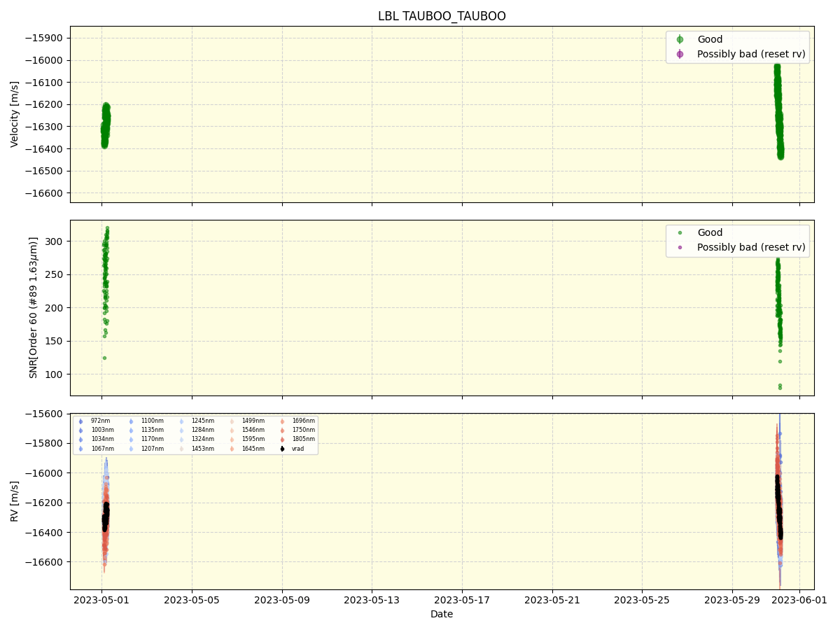Screen dimensions: 840x630
Task: Click the 2023-05-21 date tick label
Action: coord(552,600)
